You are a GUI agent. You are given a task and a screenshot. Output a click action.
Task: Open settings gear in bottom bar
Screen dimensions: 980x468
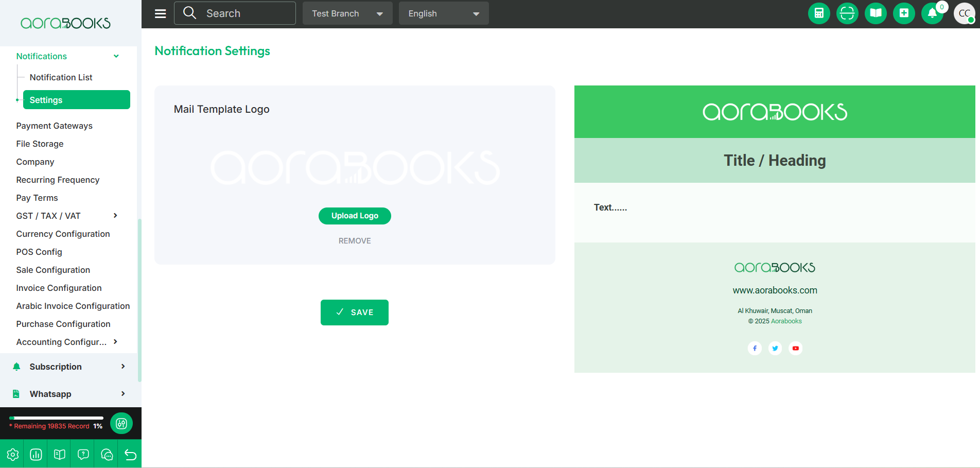pyautogui.click(x=12, y=454)
